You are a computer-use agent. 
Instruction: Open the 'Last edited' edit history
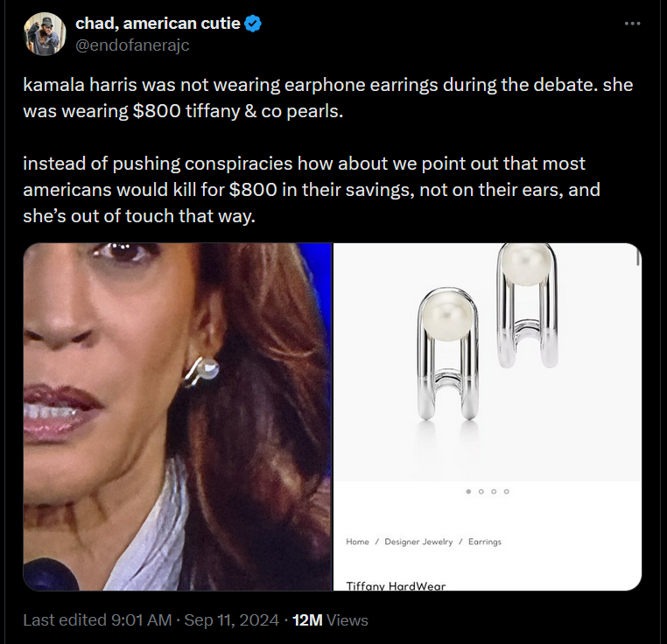tap(96, 619)
